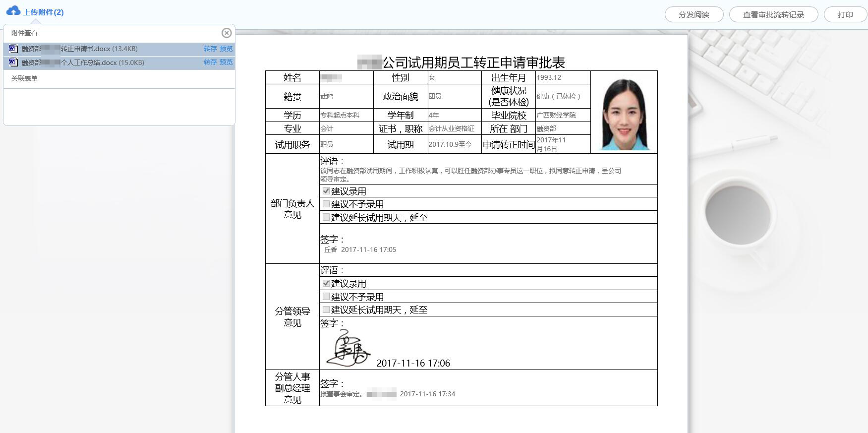Toggle 建议录用 checkbox under 部门负责人意见

326,191
